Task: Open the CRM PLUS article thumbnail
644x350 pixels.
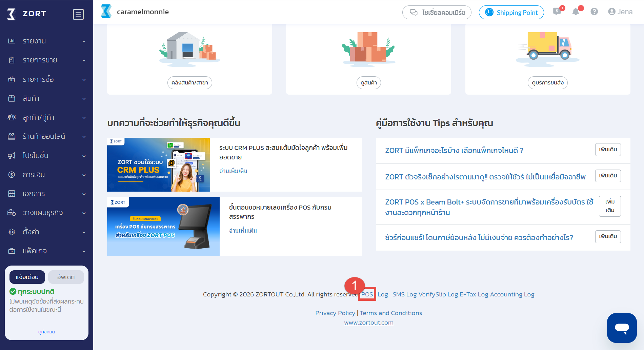Action: 159,164
